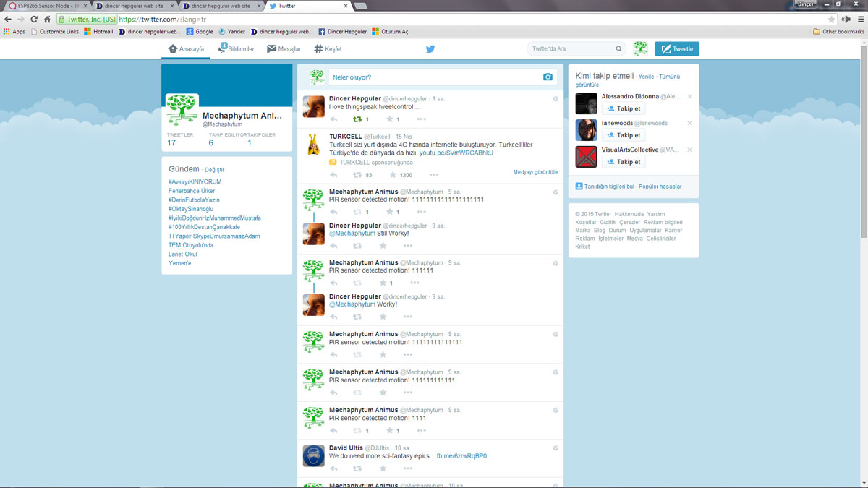This screenshot has width=868, height=488.
Task: Open your profile avatar menu in navigation
Action: [639, 48]
